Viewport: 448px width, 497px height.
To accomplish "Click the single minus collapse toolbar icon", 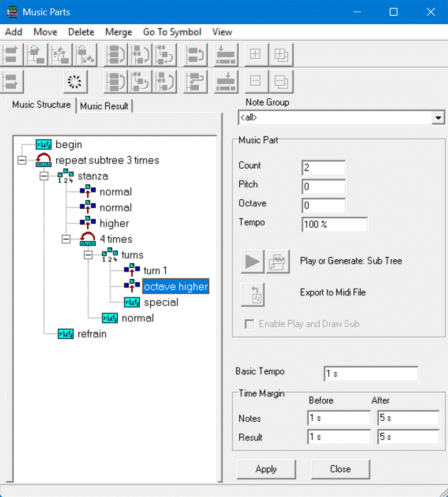I will point(255,82).
